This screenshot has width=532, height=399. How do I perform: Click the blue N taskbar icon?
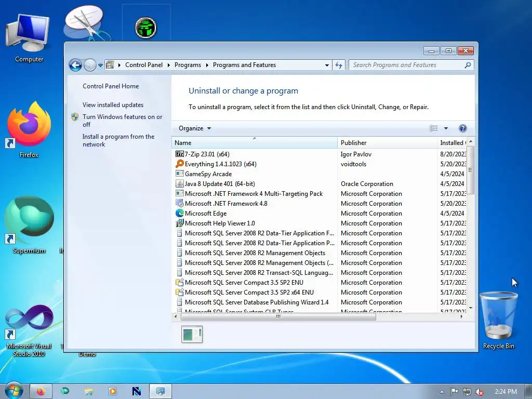(137, 392)
